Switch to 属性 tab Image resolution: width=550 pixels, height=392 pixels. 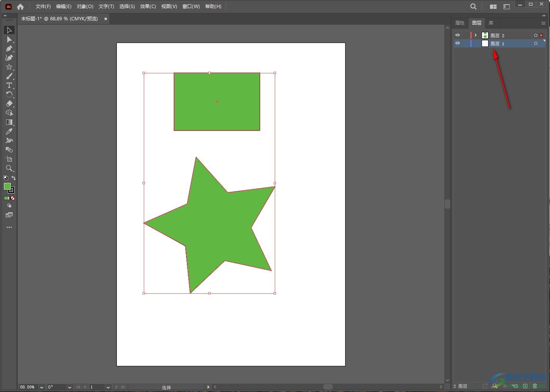point(460,23)
